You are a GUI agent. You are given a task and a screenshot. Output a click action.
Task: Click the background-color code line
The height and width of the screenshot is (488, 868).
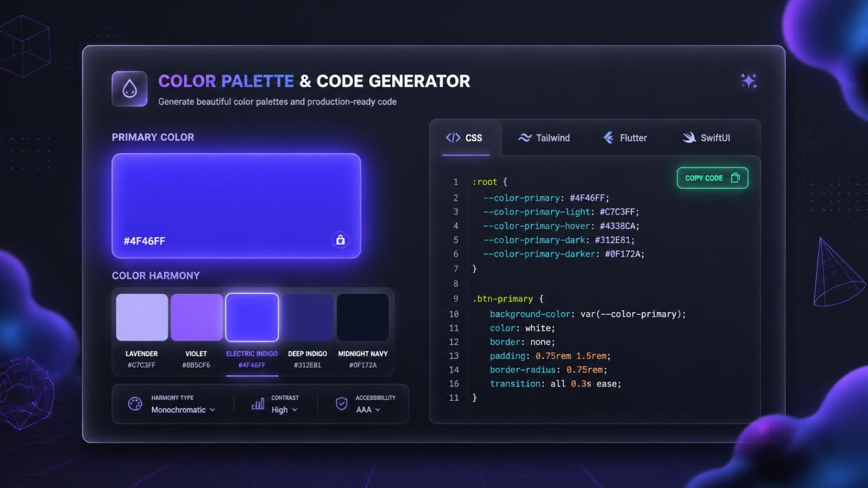click(588, 314)
